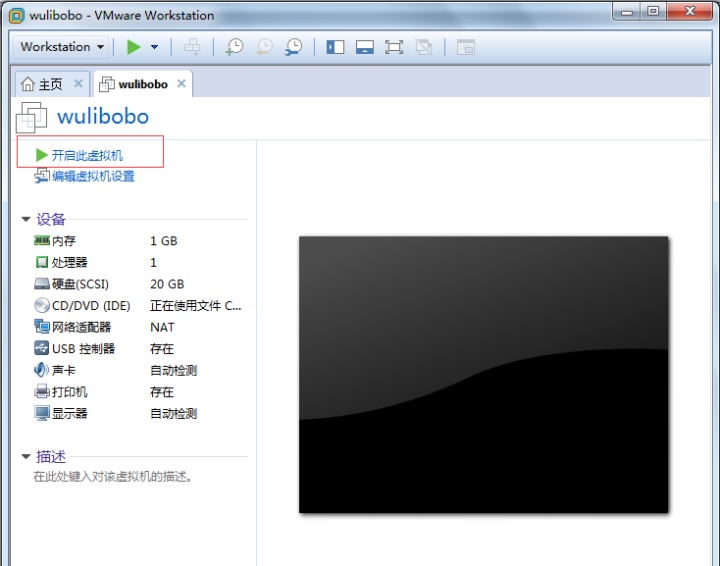Close the wulibobo tab
720x566 pixels.
tap(181, 84)
